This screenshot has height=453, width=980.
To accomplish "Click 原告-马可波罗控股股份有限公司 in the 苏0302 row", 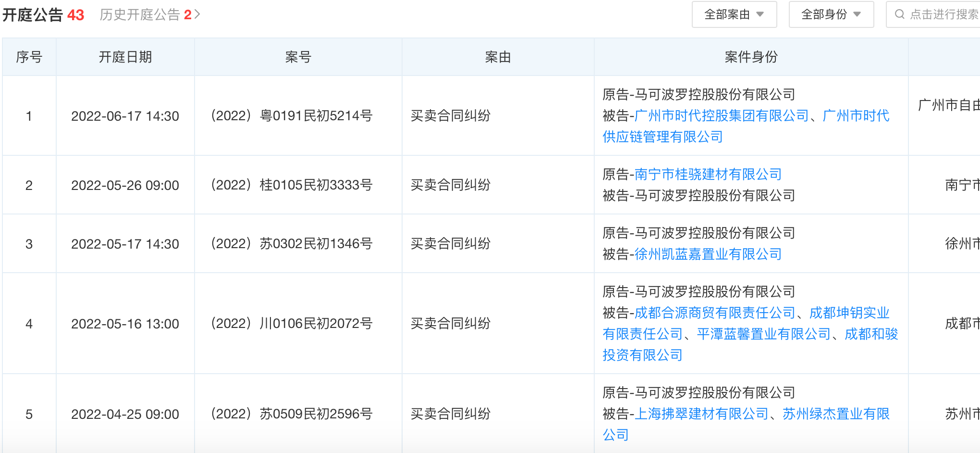I will 699,233.
